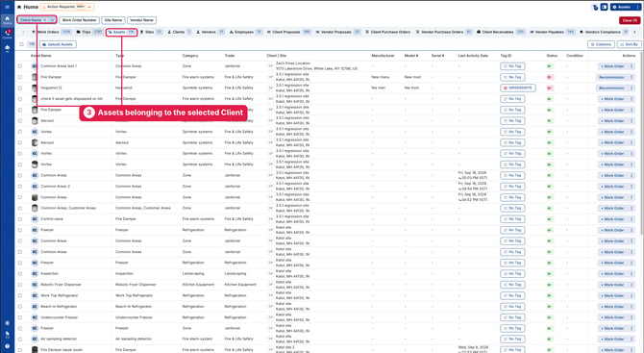Check the Air sampling detector row checkbox
Screen dimensions: 644x353
click(x=20, y=339)
